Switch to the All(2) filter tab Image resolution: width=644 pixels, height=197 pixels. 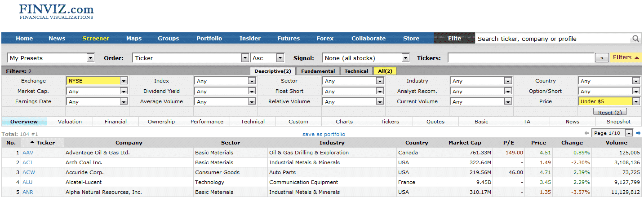click(385, 71)
